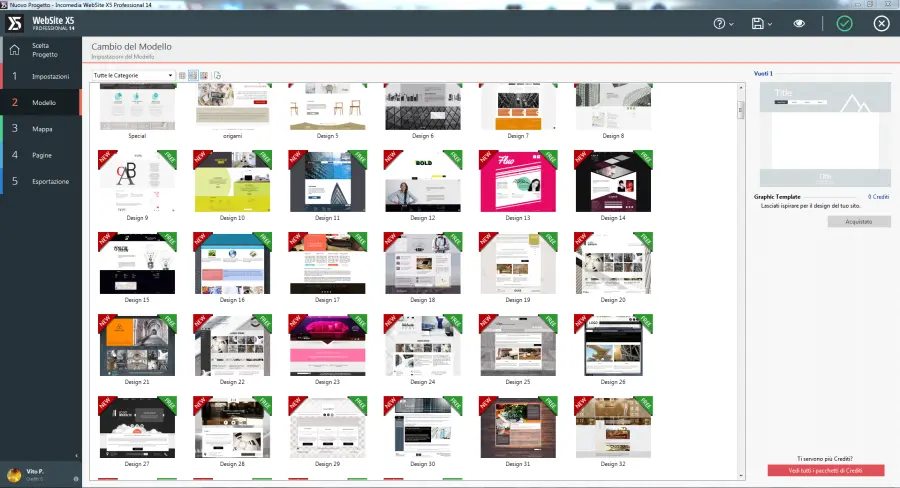Open the Tutte le Categorie dropdown
The width and height of the screenshot is (900, 488).
133,75
